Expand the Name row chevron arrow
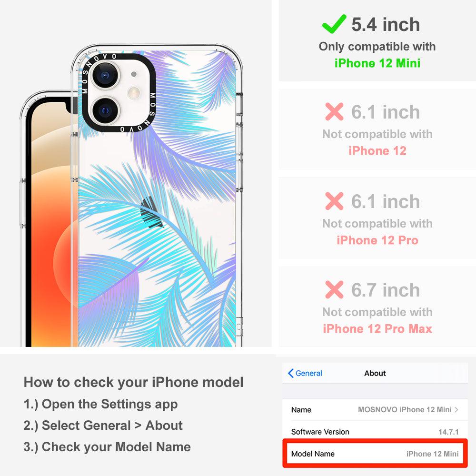 point(456,409)
